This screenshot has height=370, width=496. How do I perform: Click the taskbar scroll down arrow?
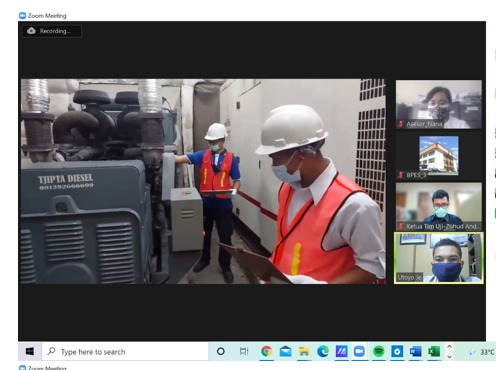click(449, 356)
